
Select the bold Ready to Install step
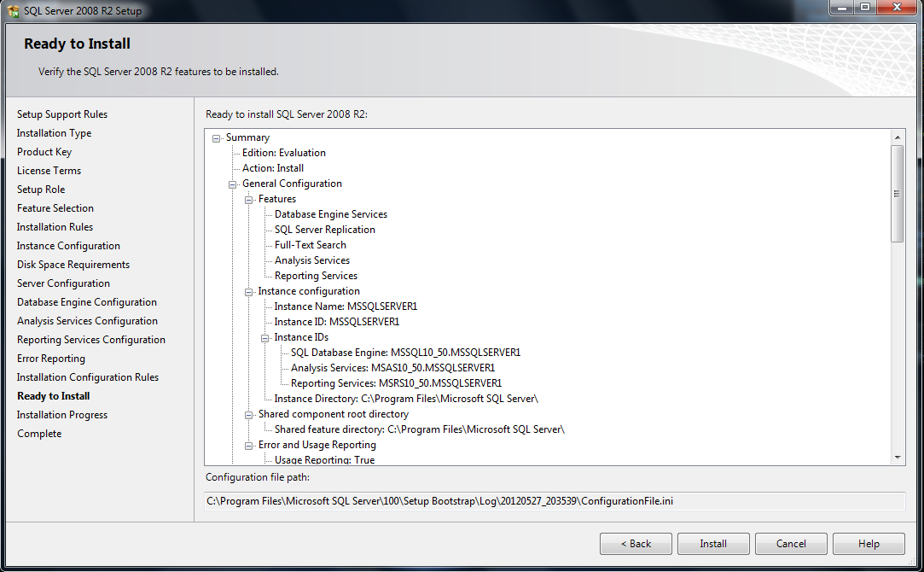[54, 396]
